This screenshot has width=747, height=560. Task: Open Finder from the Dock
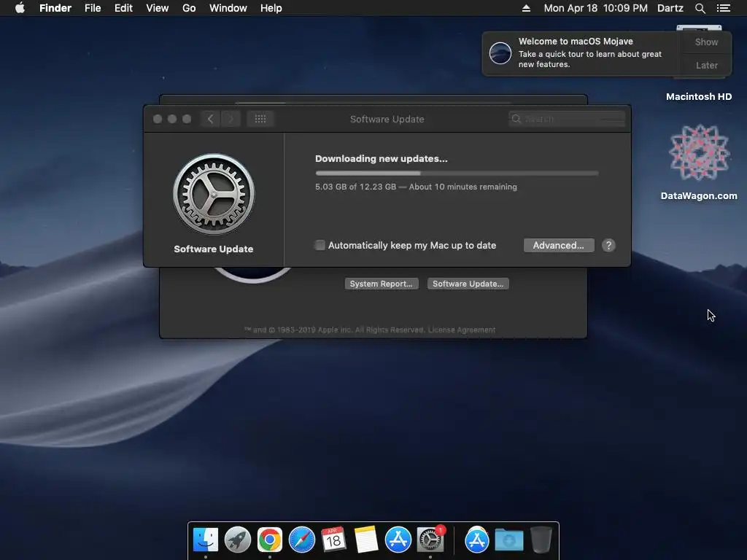click(x=206, y=540)
